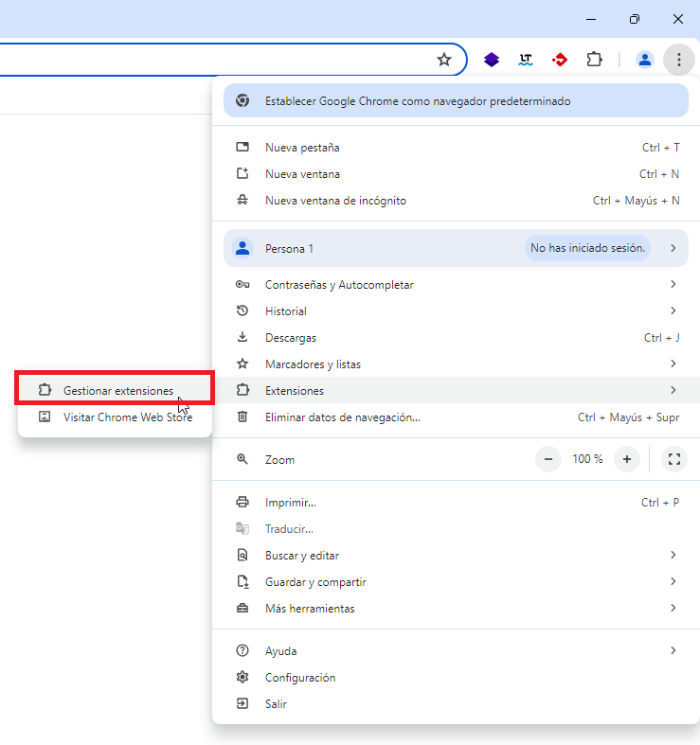
Task: Open Configuración from the menu
Action: pos(300,678)
